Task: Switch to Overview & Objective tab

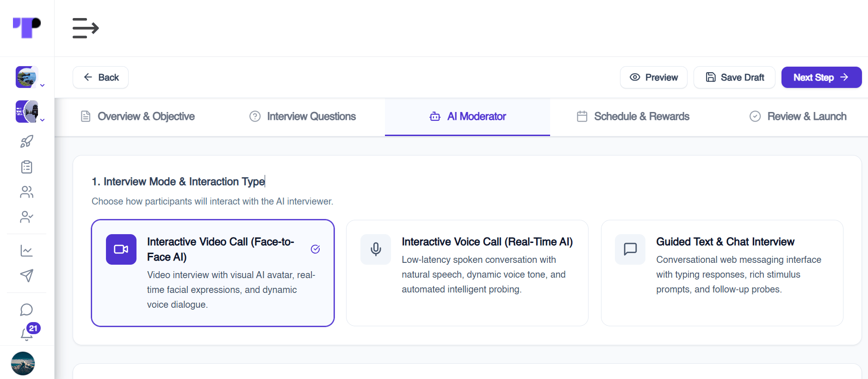Action: 138,117
